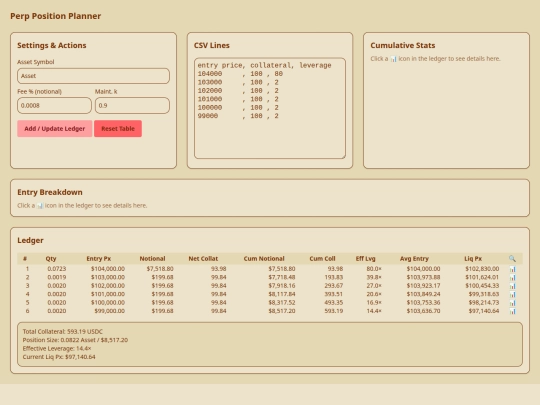Click the Entry Breakdown heading
Viewport: 540px width, 405px height.
click(x=50, y=192)
